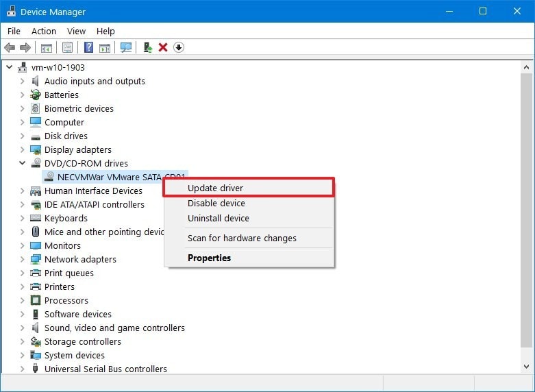Click the red X Uninstall device icon
Screen dimensions: 535x392
pyautogui.click(x=163, y=47)
